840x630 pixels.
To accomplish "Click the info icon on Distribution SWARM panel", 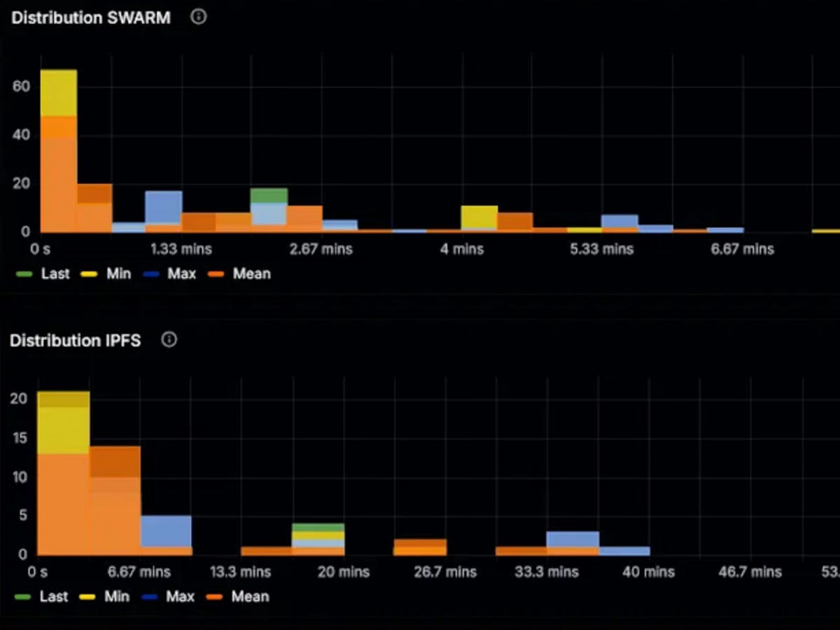I will click(198, 17).
